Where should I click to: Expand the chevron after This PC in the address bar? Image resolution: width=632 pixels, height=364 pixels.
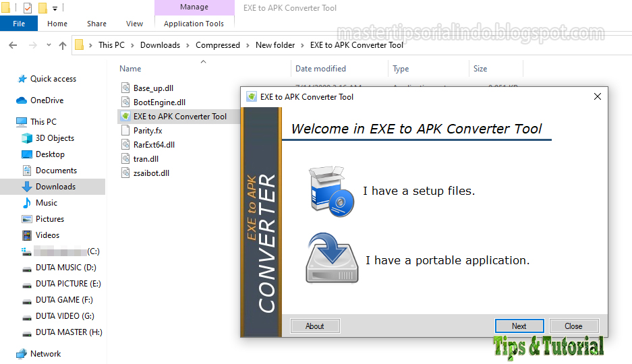132,46
